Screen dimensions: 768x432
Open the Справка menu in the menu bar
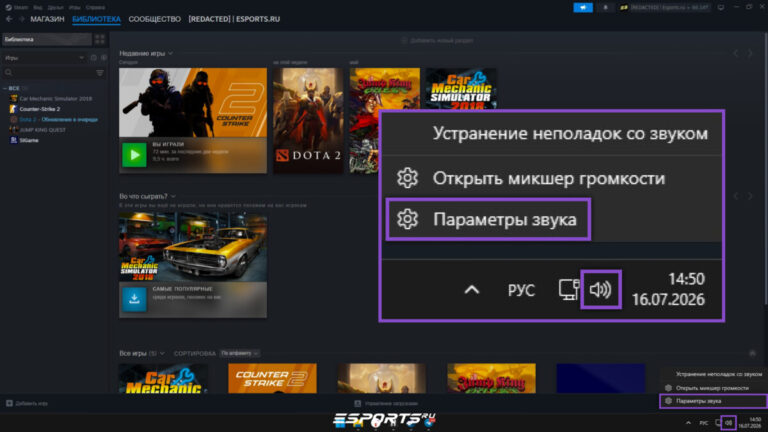tap(95, 7)
